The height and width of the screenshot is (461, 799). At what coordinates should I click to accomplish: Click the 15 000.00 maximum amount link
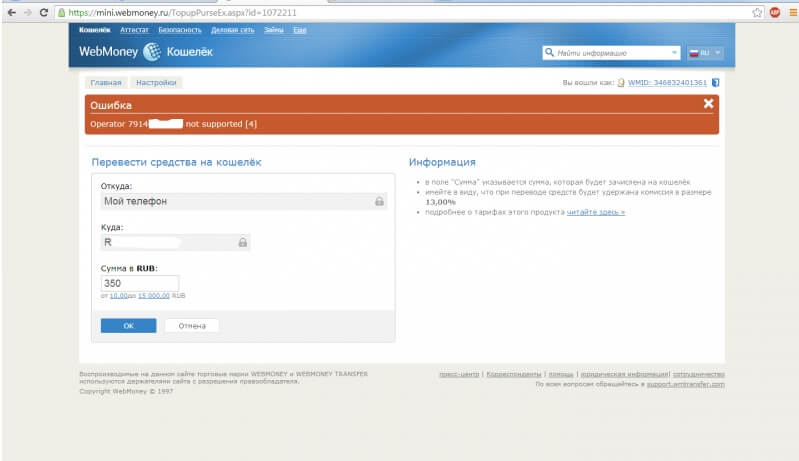(153, 295)
